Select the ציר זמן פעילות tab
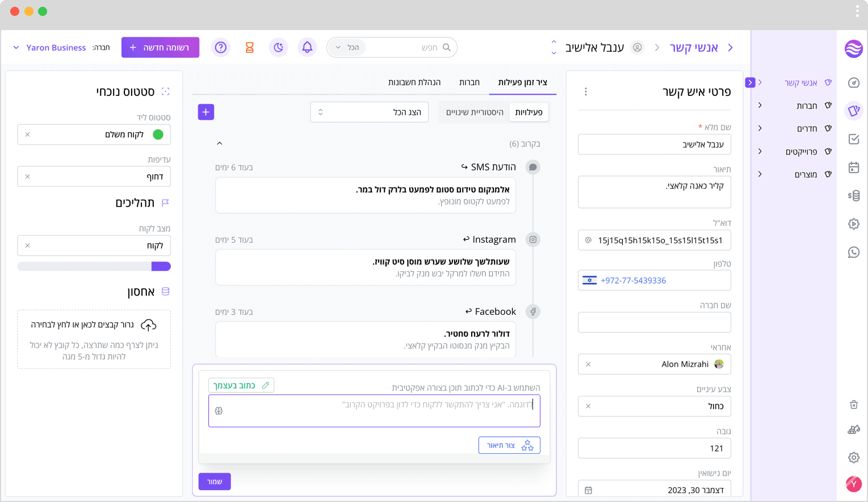Screen dimensions: 868x502 point(523,82)
